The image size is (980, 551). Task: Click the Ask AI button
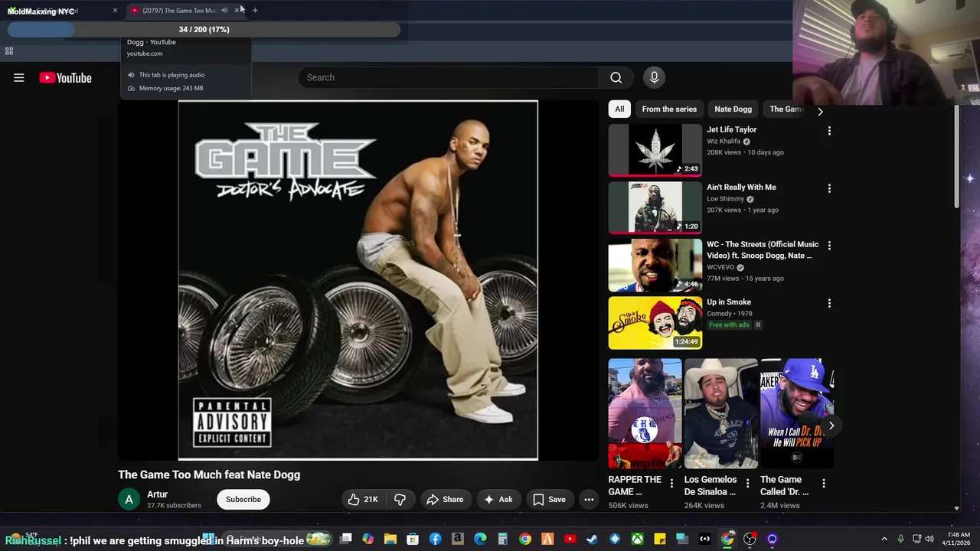498,499
